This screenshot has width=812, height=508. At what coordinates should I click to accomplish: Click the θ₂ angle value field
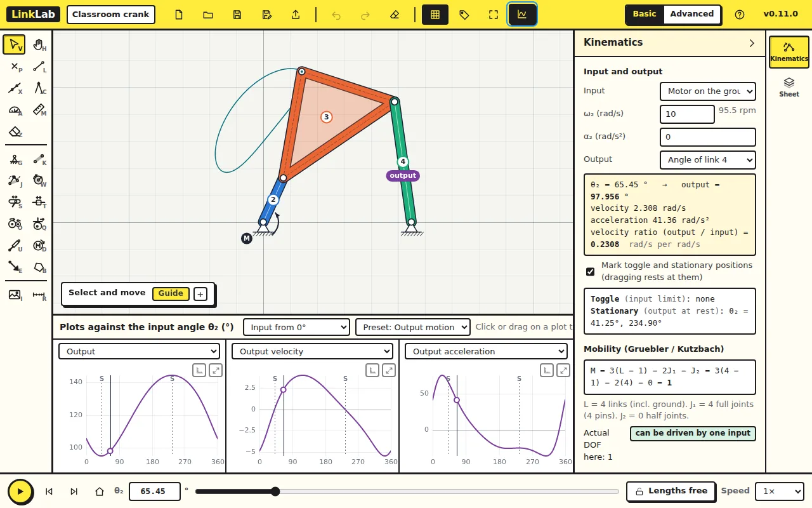[155, 491]
